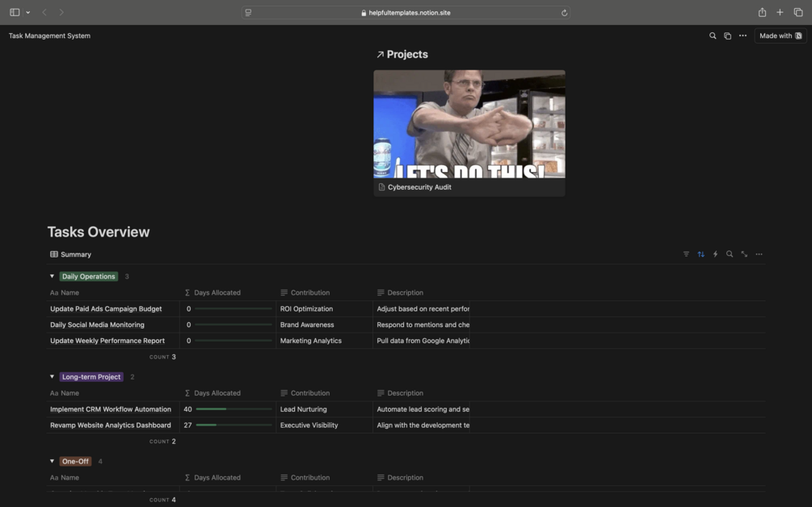Open database as full page icon

click(744, 254)
